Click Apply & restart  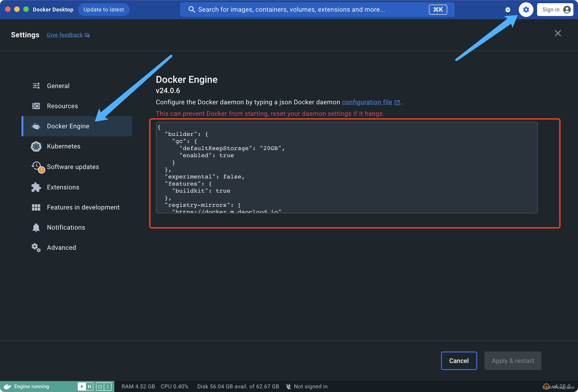(513, 361)
